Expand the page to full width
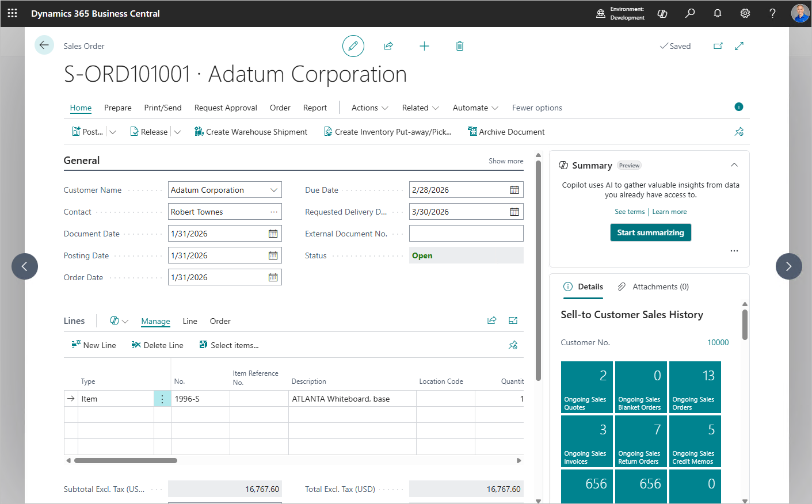The height and width of the screenshot is (504, 812). tap(739, 46)
